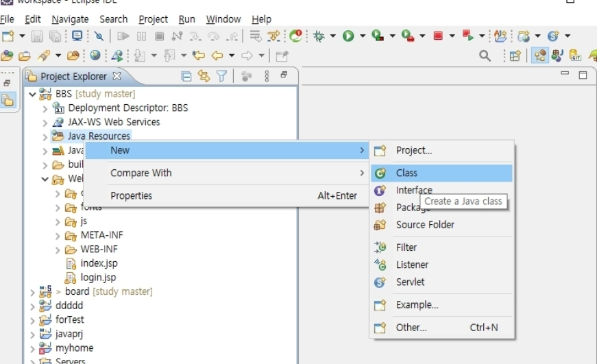Click the New wizard toolbar icon

coord(8,36)
